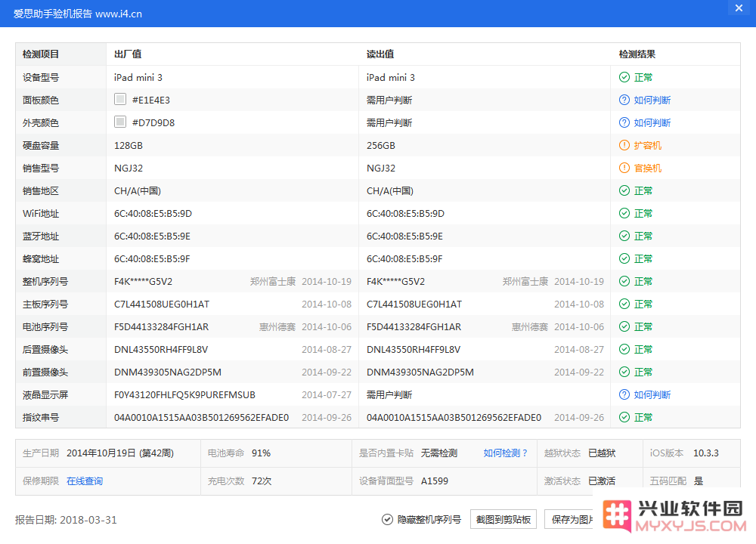Click the green check icon in 电池序列号 row

point(624,326)
